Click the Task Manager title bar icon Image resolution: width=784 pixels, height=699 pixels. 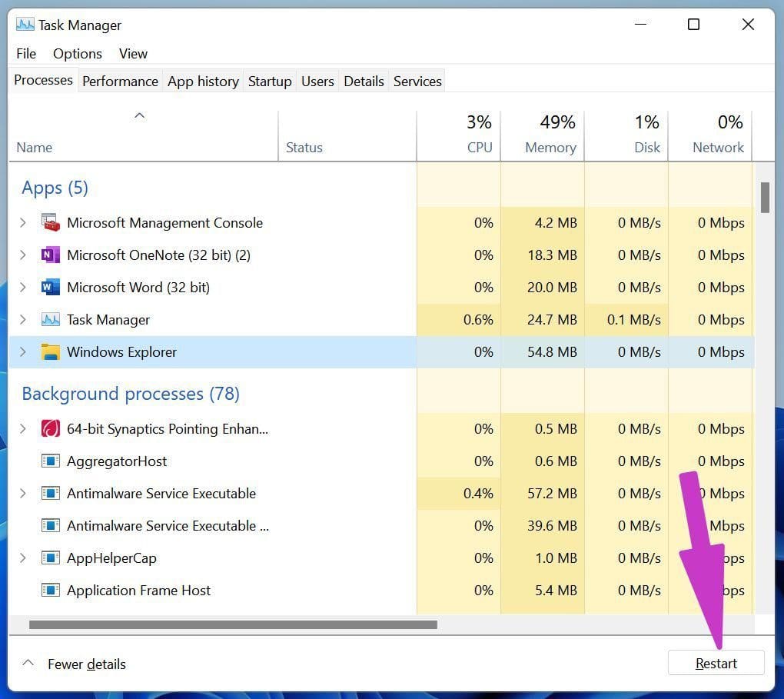click(x=25, y=24)
